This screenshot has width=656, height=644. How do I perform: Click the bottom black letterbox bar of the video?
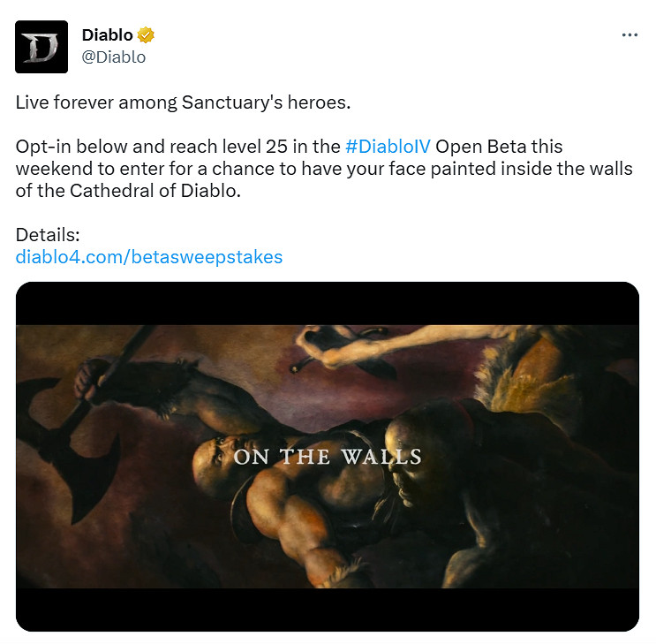coord(328,610)
